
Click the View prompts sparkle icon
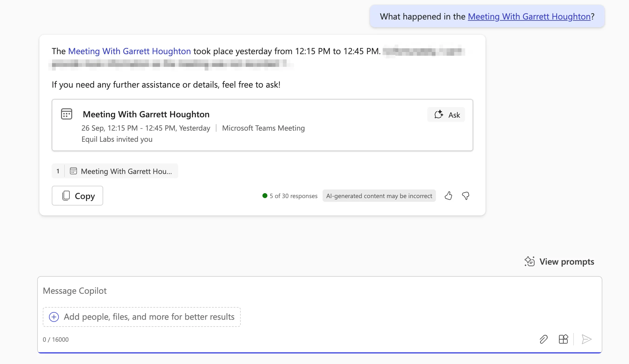pos(530,262)
